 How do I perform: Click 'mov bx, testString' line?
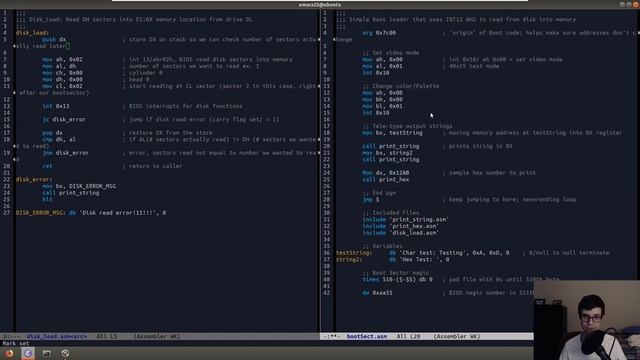[392, 133]
